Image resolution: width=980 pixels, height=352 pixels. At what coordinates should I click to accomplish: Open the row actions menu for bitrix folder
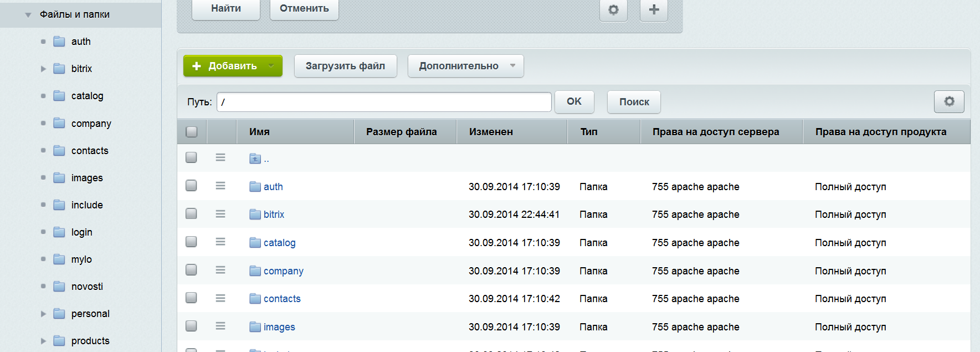click(220, 214)
